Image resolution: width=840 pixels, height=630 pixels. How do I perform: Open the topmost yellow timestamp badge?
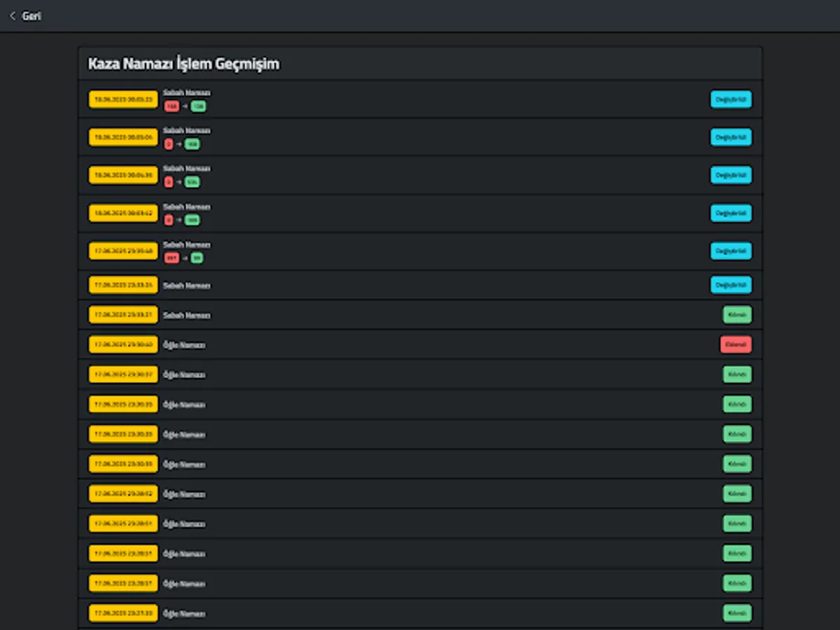[123, 99]
